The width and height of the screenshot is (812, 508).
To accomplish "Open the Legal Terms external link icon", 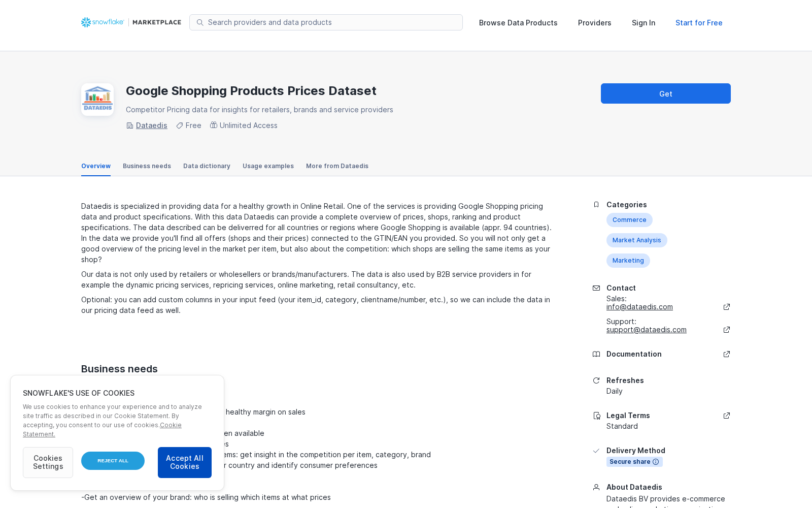I will tap(727, 416).
